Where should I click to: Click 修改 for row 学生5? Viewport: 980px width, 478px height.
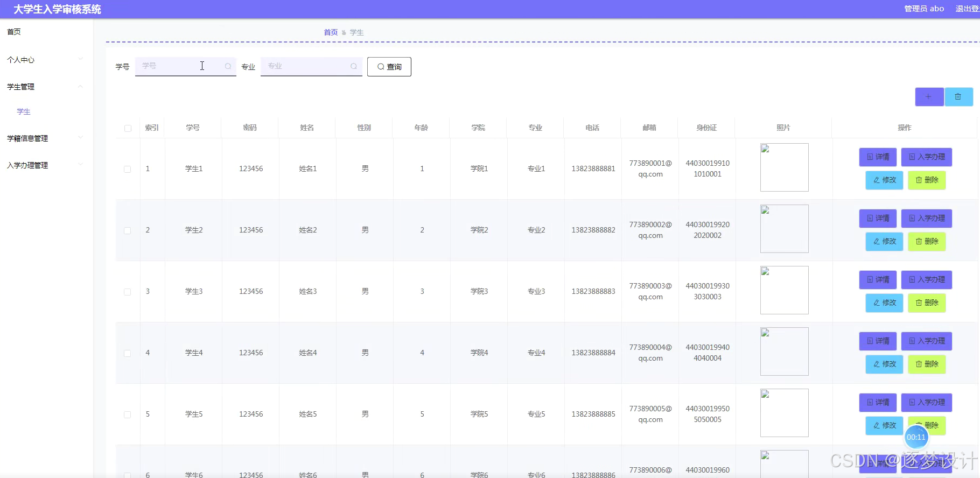(x=884, y=426)
